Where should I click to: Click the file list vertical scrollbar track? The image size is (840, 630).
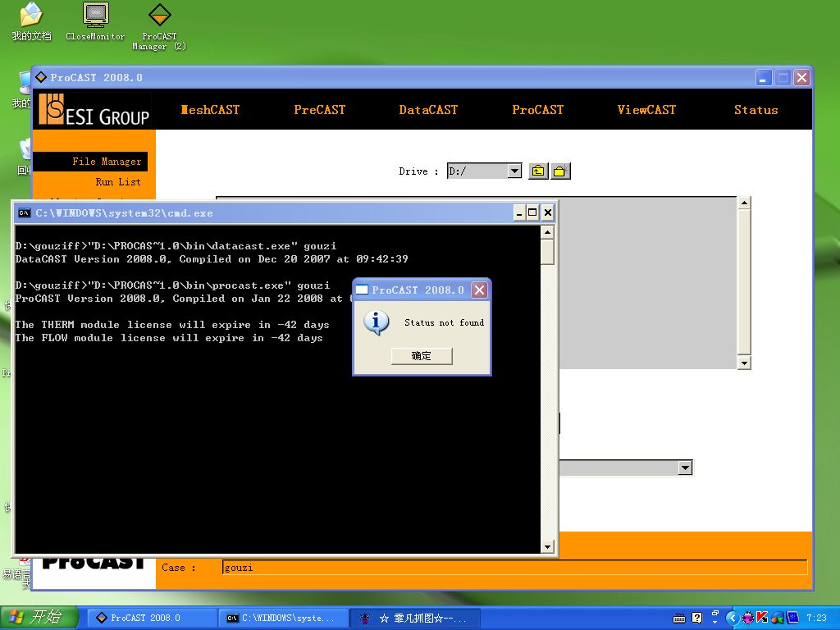(743, 283)
